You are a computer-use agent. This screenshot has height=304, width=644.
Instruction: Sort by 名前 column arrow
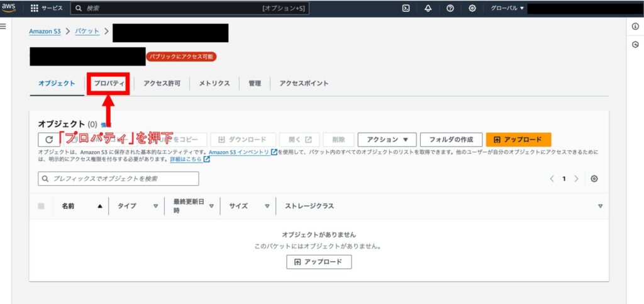[x=100, y=206]
